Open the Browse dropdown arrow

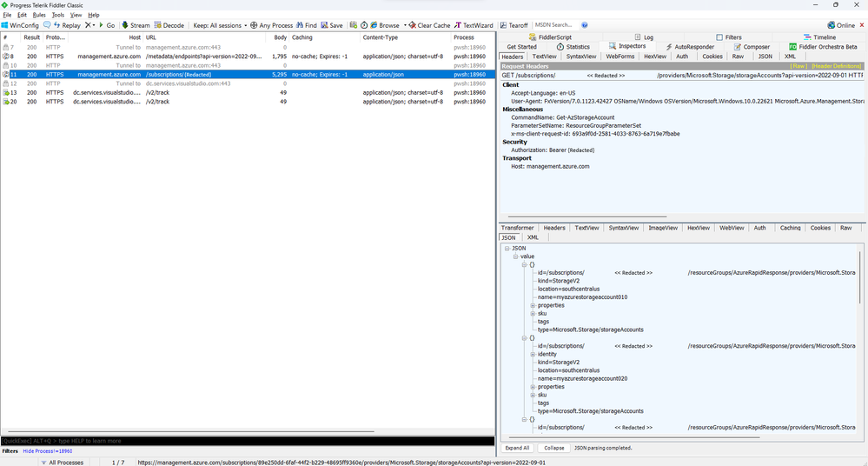click(405, 25)
